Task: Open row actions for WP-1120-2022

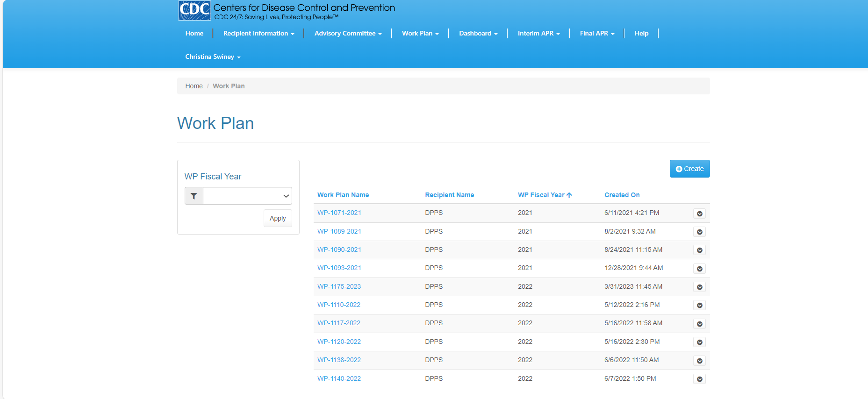Action: click(x=699, y=342)
